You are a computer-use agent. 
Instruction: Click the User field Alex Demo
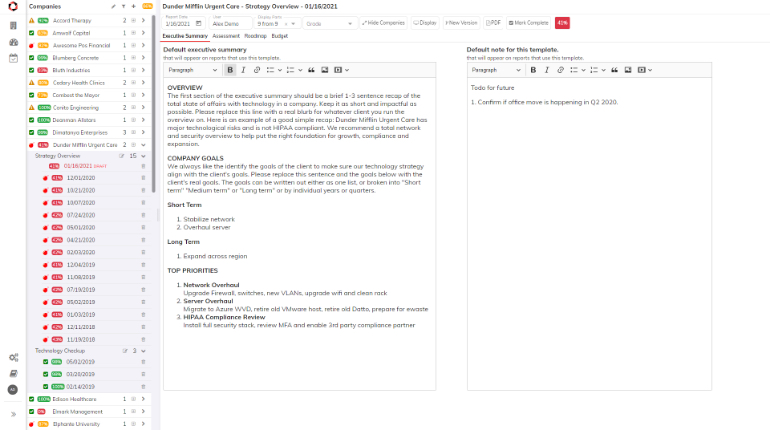[x=230, y=23]
